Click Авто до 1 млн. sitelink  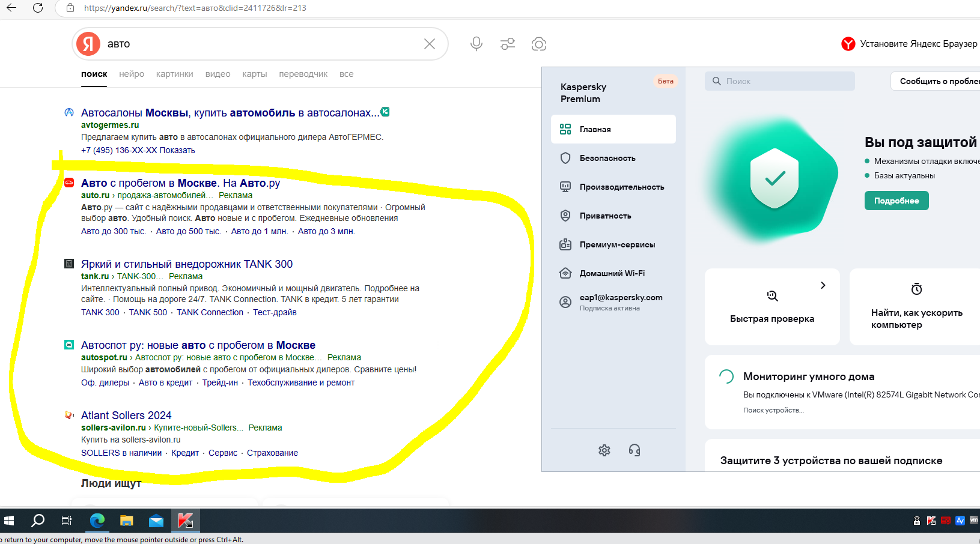[260, 231]
